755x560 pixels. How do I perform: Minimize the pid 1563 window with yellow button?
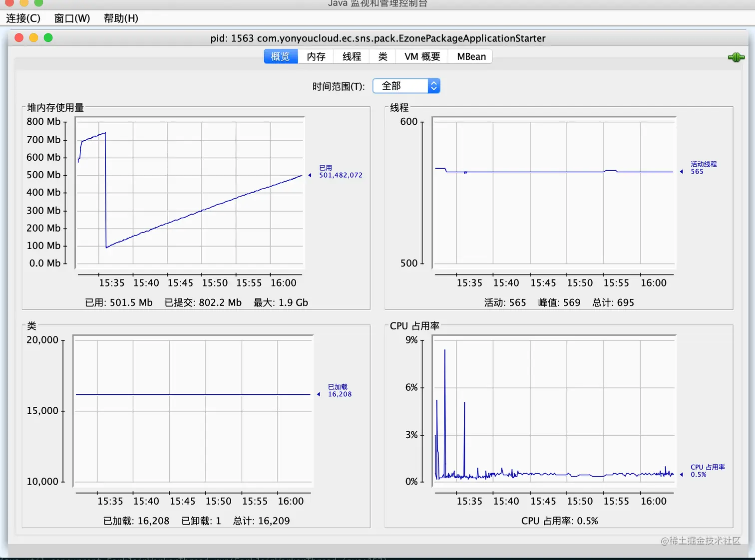pos(34,38)
